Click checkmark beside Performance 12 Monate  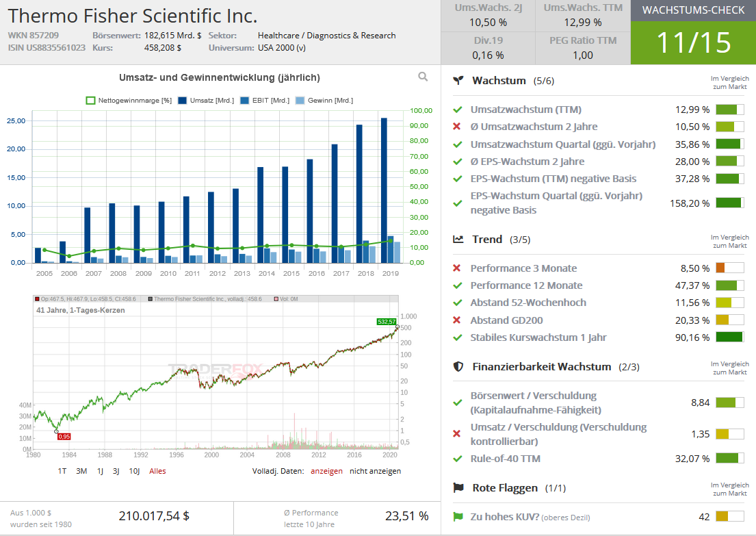[x=458, y=285]
